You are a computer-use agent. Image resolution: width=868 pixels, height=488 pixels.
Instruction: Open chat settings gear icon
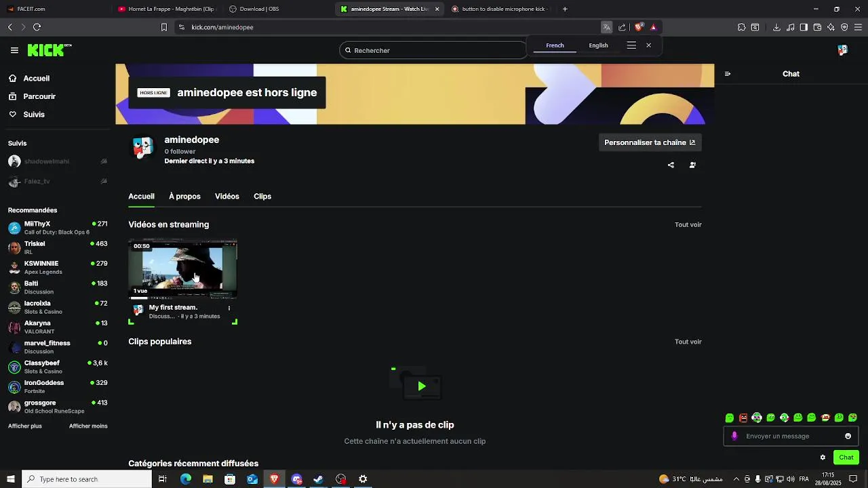click(823, 457)
